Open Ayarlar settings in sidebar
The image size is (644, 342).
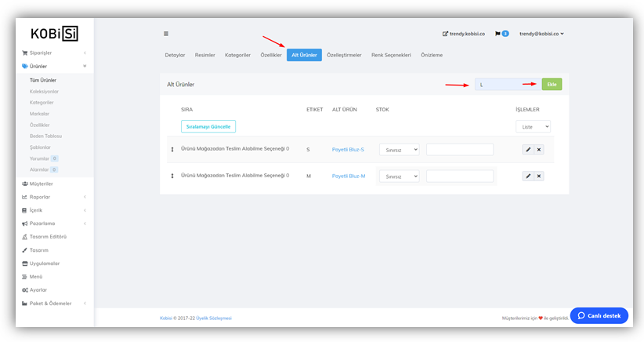coord(38,289)
